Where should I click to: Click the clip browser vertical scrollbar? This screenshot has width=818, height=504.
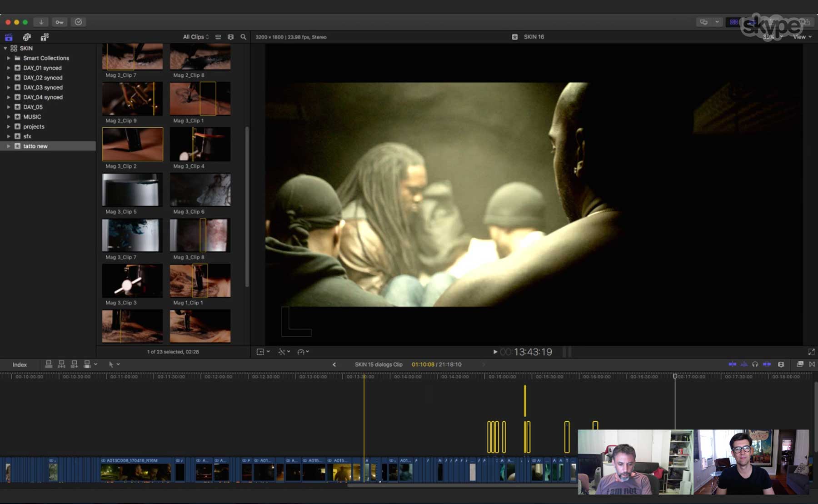pyautogui.click(x=247, y=207)
